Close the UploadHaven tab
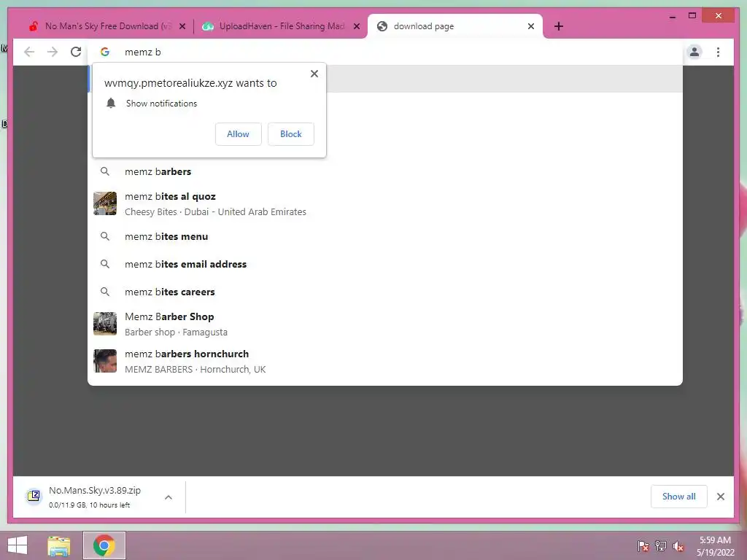 pos(356,26)
